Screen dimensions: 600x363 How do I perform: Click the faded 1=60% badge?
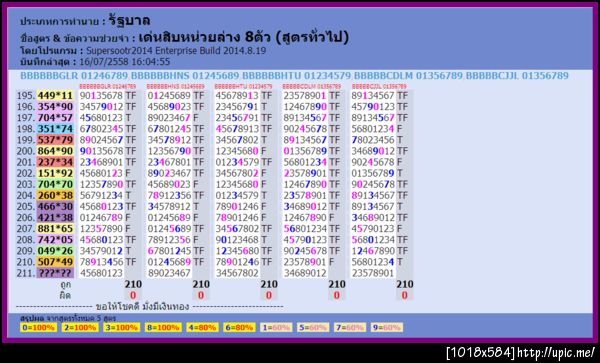coord(276,327)
